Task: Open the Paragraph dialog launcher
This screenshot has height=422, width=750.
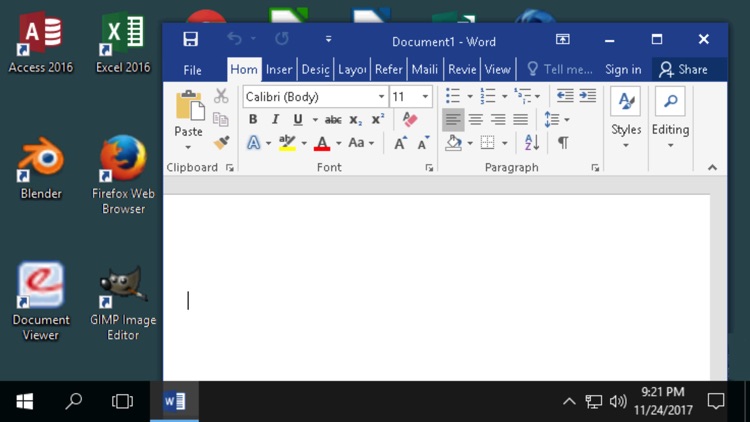Action: tap(595, 167)
